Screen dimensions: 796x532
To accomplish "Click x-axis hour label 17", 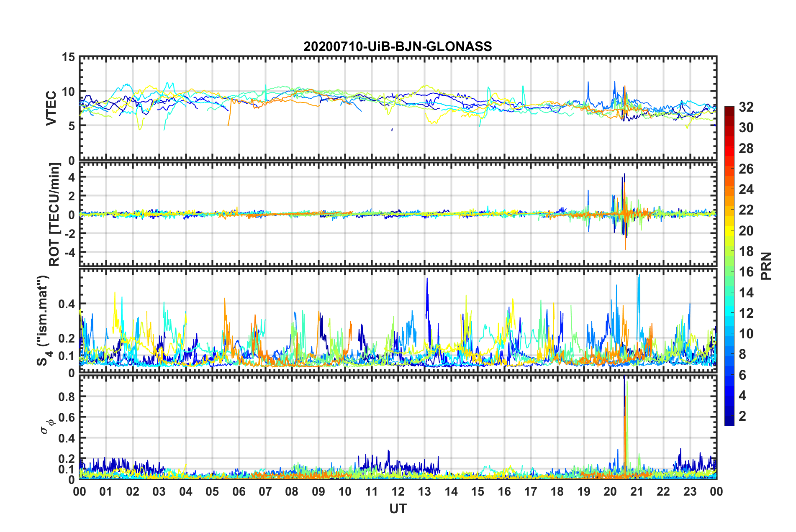I will 531,491.
